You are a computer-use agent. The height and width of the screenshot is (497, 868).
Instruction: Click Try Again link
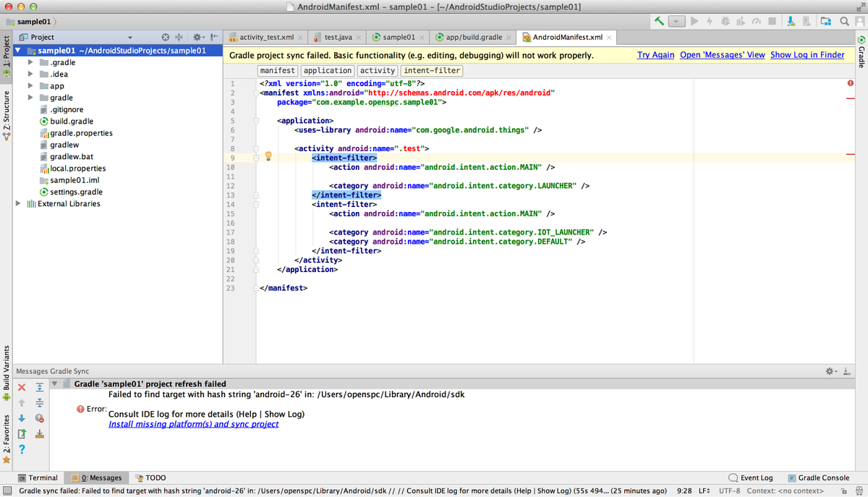click(655, 55)
